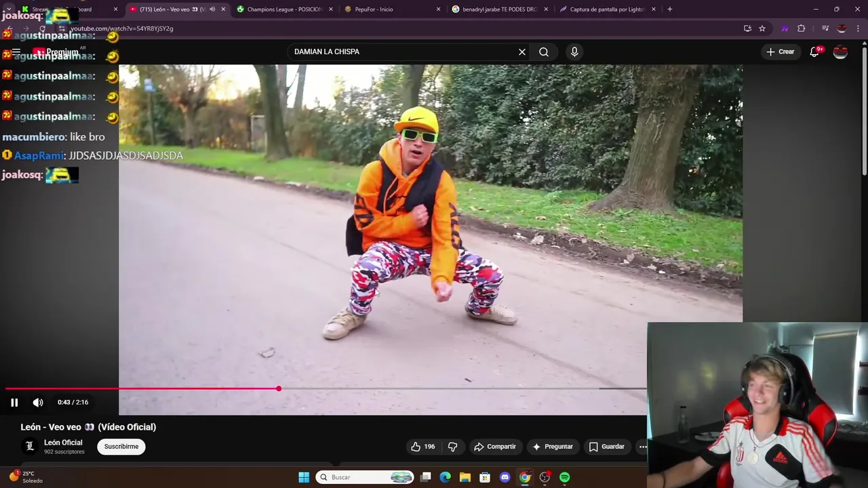The width and height of the screenshot is (868, 488).
Task: Share the video via Compartir
Action: 495,447
